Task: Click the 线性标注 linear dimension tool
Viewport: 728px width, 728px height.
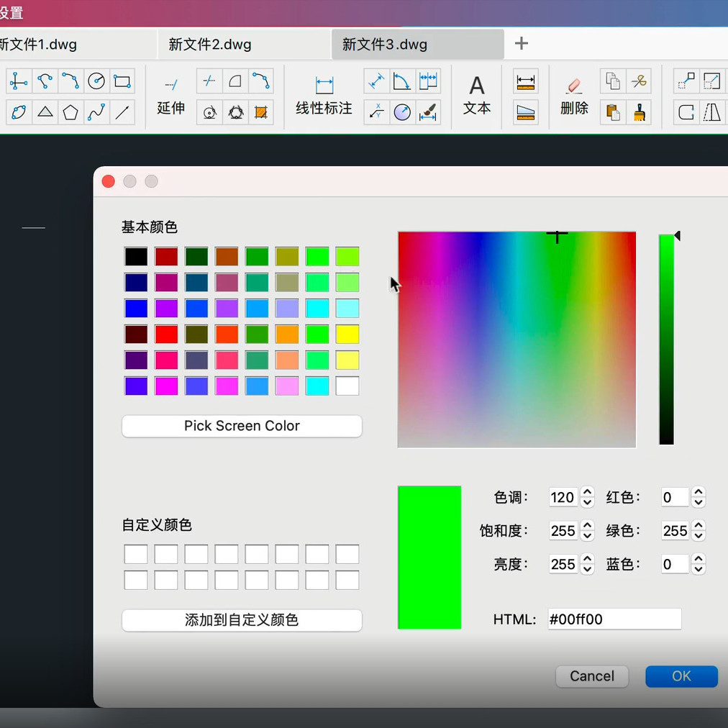Action: [324, 96]
